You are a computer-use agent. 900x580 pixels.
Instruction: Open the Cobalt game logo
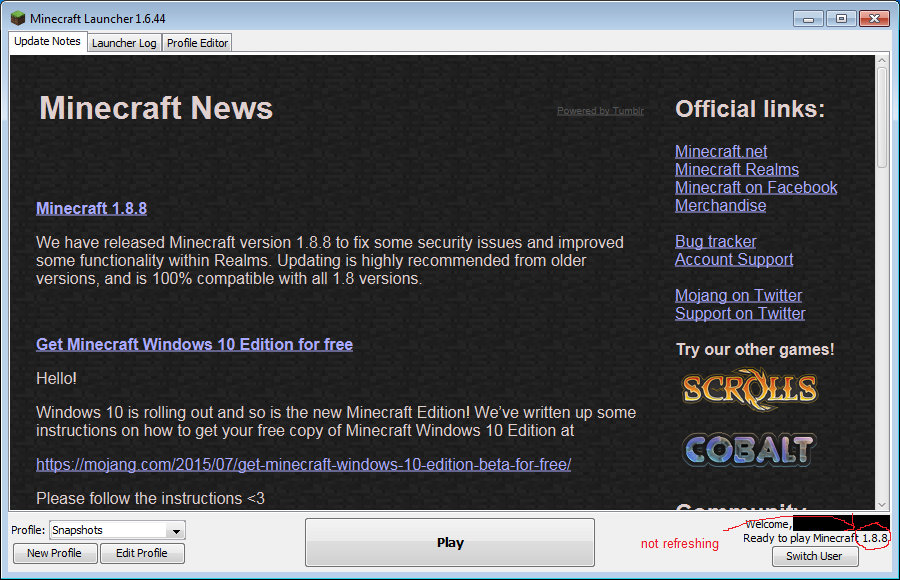pyautogui.click(x=749, y=450)
